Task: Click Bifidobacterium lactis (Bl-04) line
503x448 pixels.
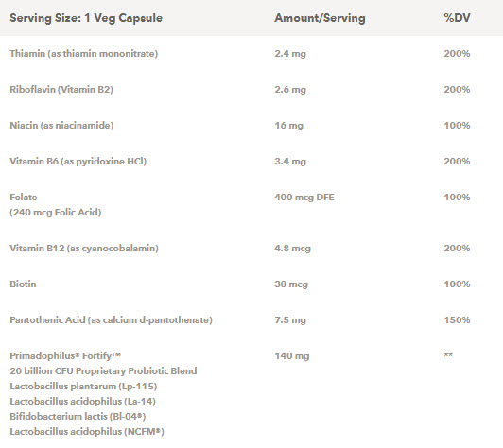Action: tap(78, 416)
